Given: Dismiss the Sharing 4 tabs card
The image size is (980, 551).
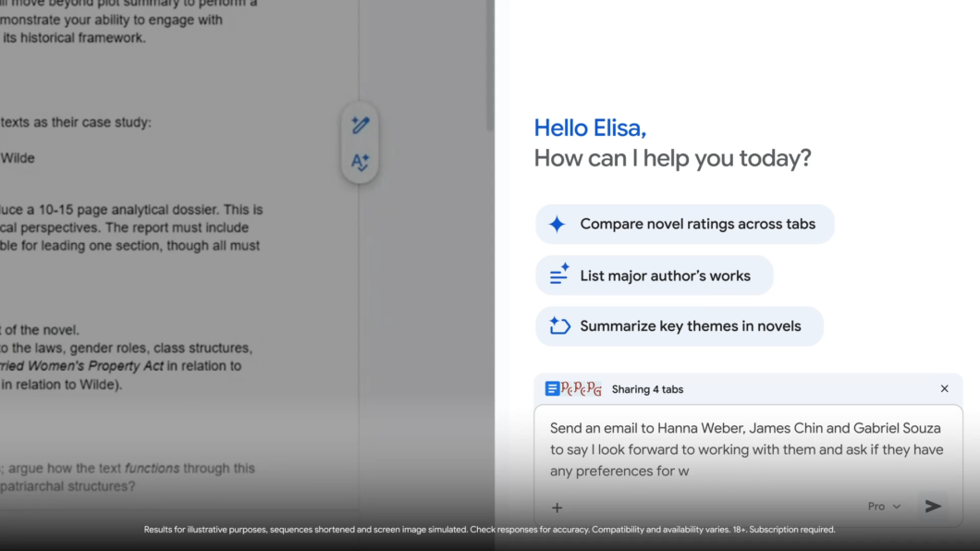Looking at the screenshot, I should click(x=944, y=388).
